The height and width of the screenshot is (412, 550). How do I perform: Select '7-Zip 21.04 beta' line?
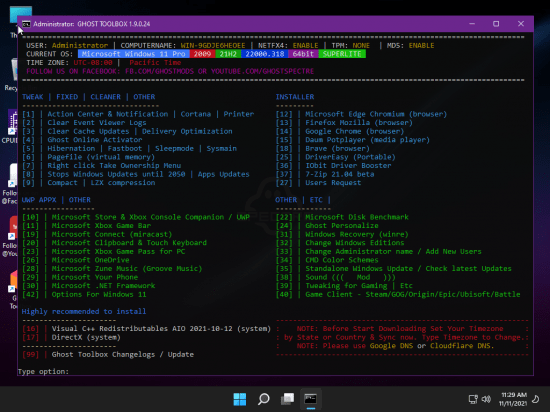[x=325, y=174]
